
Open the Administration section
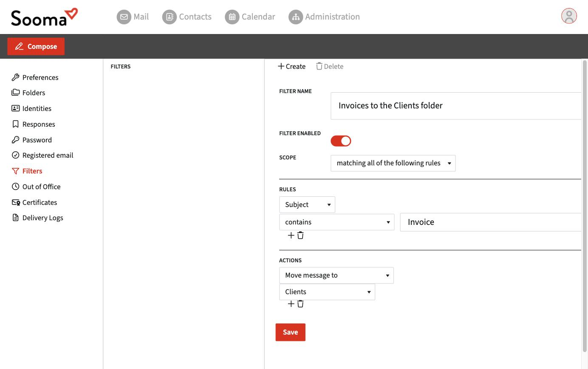point(324,17)
